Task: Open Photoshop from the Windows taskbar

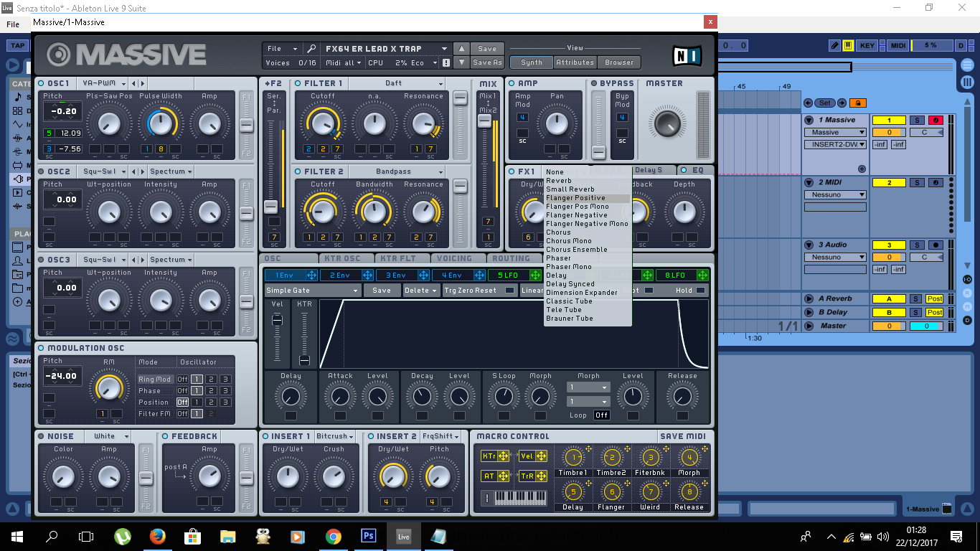Action: pos(369,535)
